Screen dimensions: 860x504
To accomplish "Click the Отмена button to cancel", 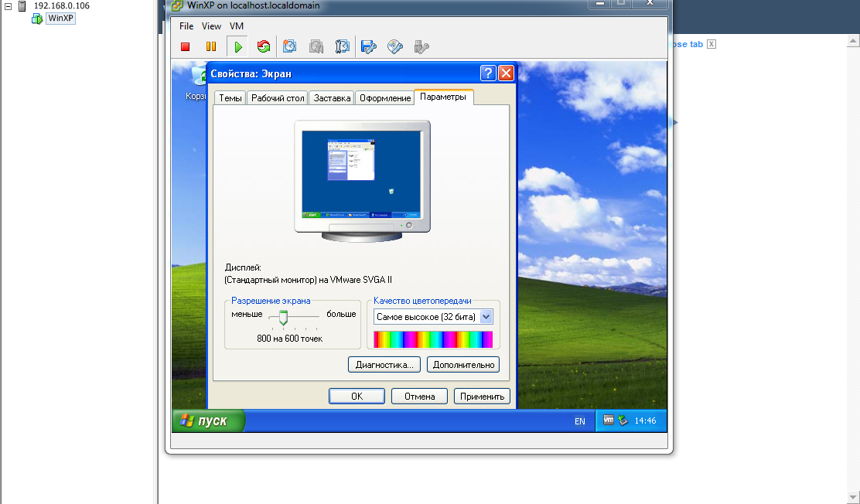I will coord(420,396).
